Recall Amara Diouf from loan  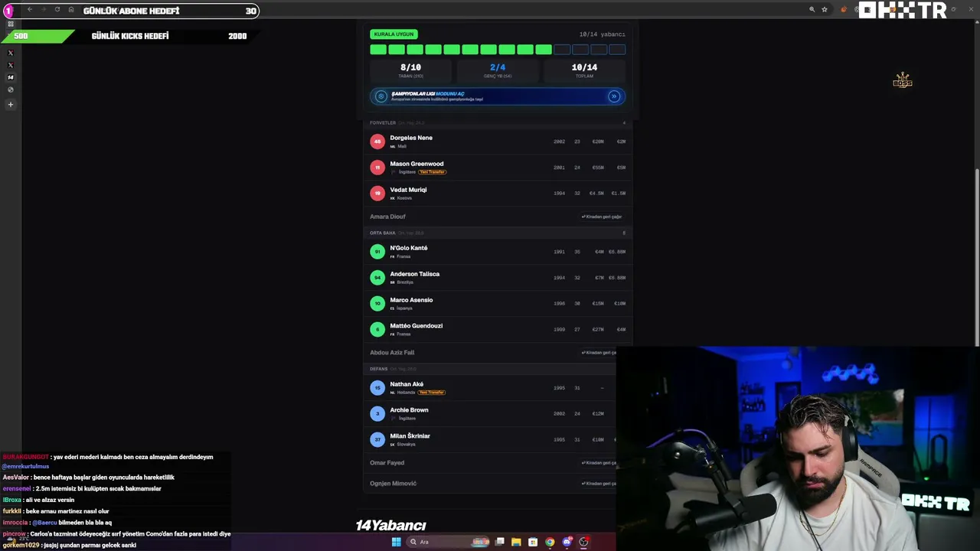click(602, 217)
